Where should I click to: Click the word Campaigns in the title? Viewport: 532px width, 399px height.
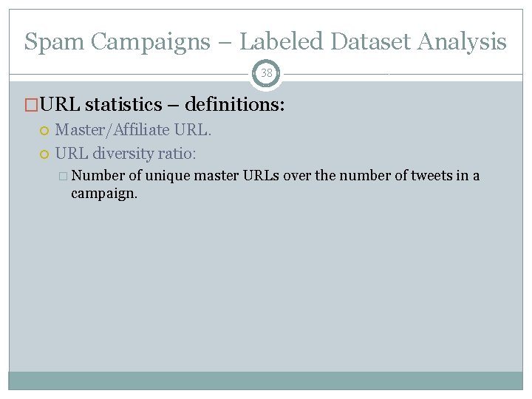151,42
